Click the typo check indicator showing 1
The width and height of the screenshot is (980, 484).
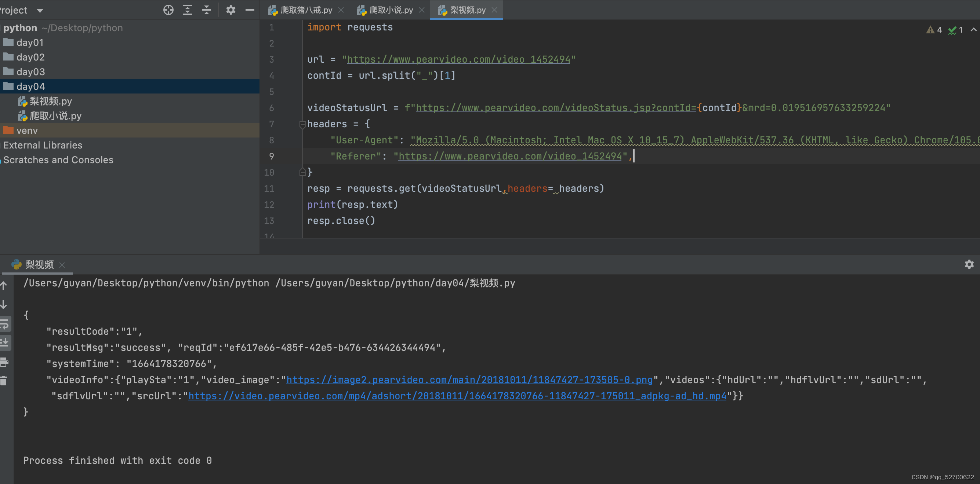click(x=955, y=30)
